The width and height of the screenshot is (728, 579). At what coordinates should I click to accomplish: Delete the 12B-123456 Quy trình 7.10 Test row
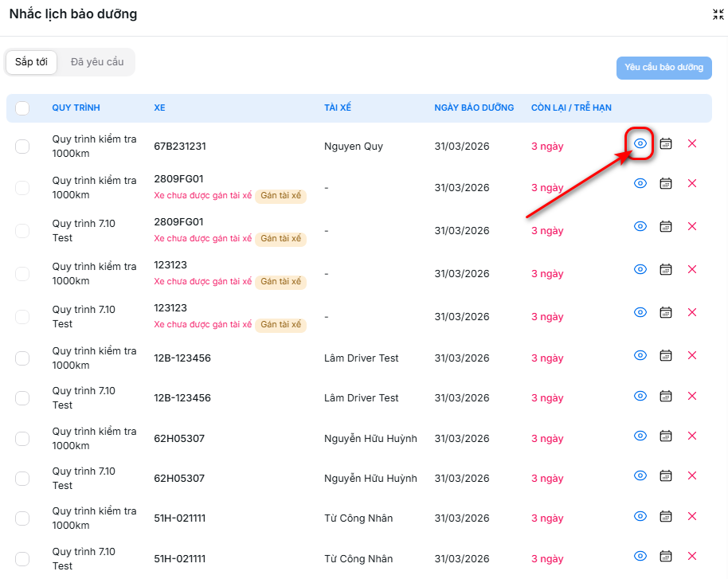click(x=691, y=396)
